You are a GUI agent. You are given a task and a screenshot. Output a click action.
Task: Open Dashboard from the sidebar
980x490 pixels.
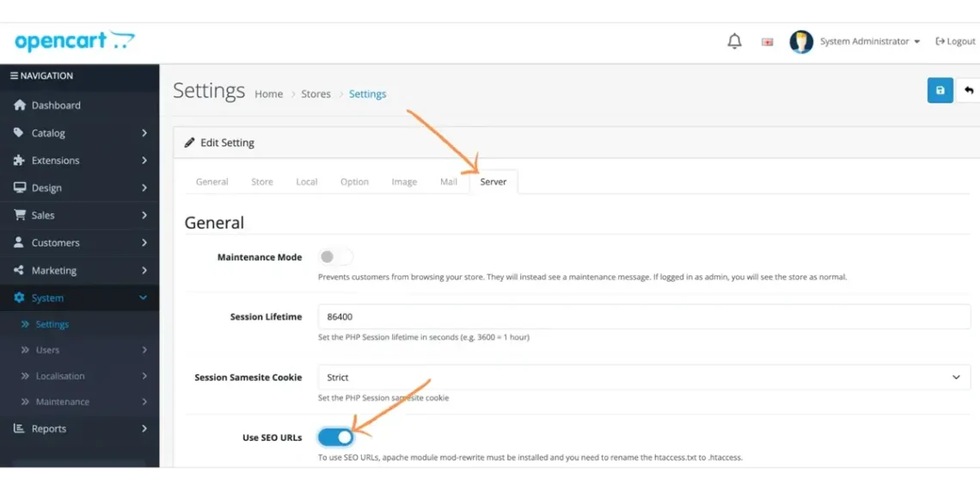[56, 106]
